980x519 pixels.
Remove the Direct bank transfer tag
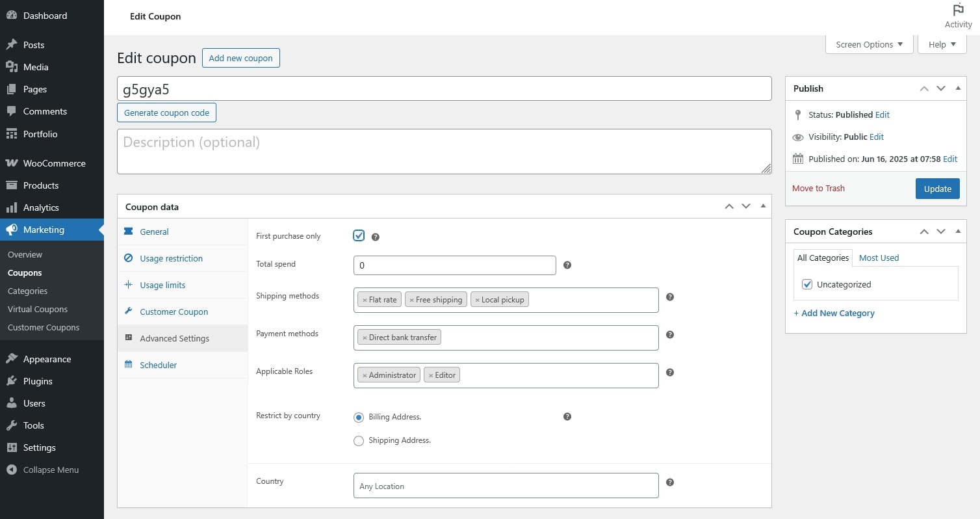[x=365, y=338]
